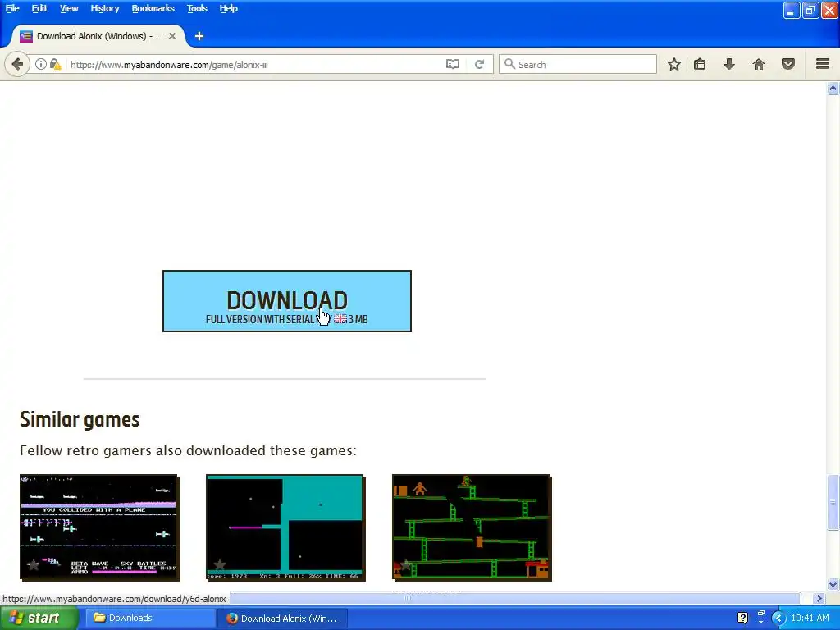Click the Windows start button
840x630 pixels.
click(39, 618)
